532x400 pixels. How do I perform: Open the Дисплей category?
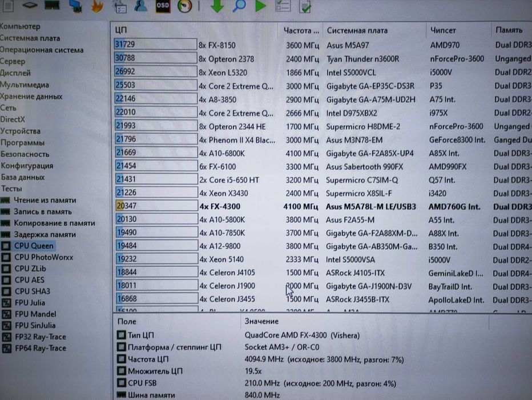[x=15, y=73]
